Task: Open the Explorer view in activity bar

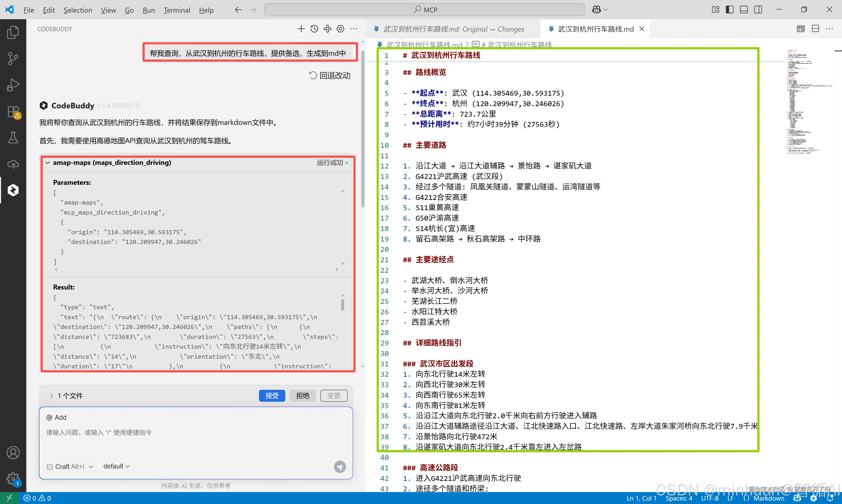Action: click(x=13, y=32)
